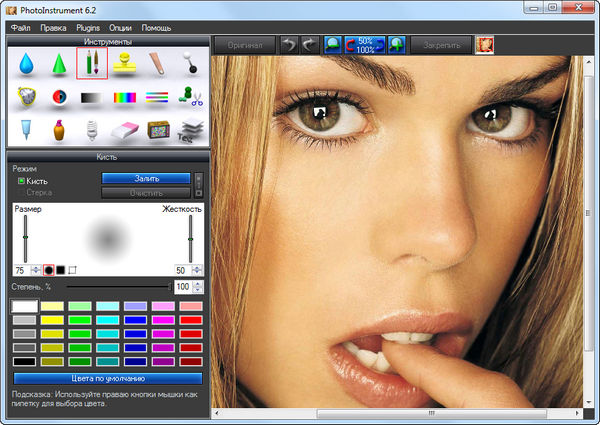Select the light bulb glow tool
Image resolution: width=600 pixels, height=425 pixels.
[x=91, y=130]
